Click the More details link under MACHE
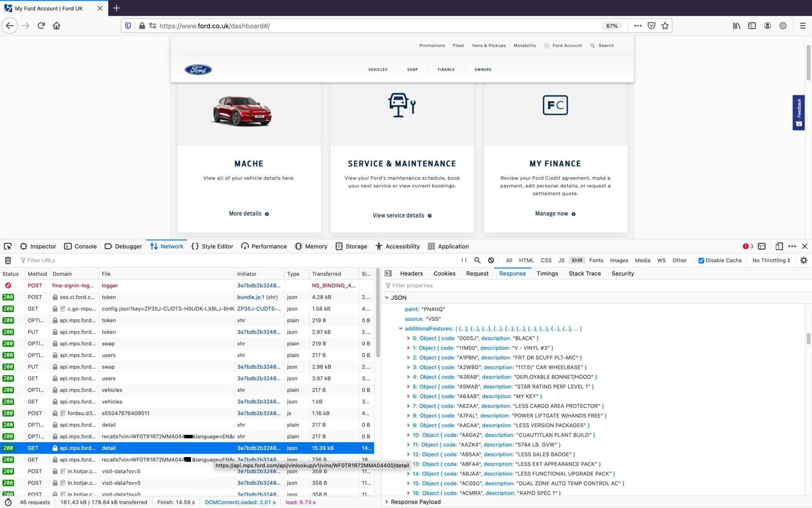This screenshot has width=812, height=508. 249,213
